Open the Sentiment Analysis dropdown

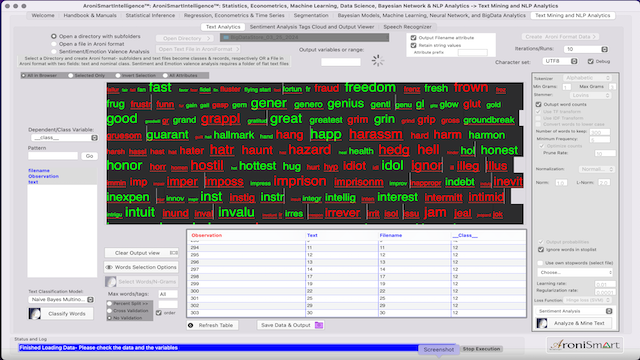(575, 311)
